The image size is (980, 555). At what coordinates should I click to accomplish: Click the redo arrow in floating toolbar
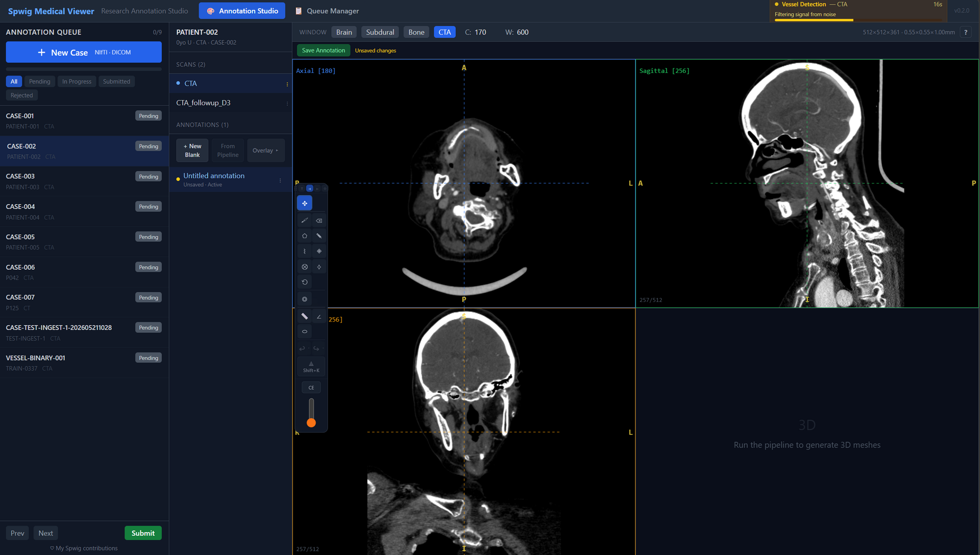click(316, 348)
